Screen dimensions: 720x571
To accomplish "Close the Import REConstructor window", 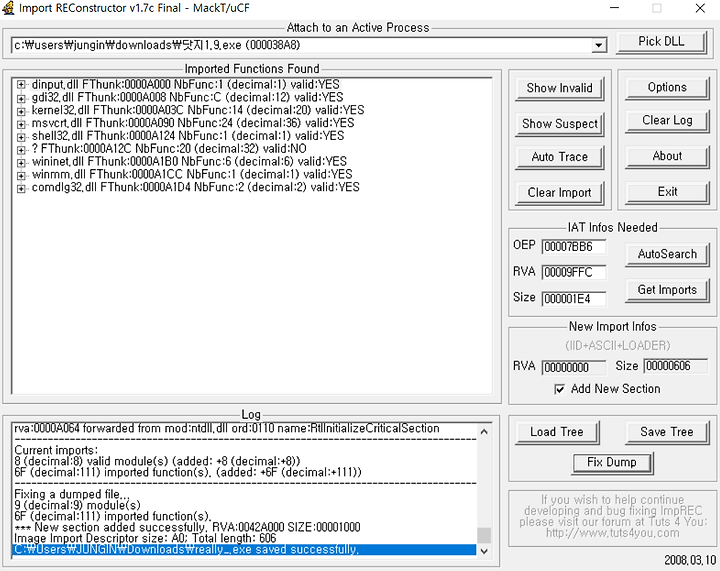I will pyautogui.click(x=700, y=8).
